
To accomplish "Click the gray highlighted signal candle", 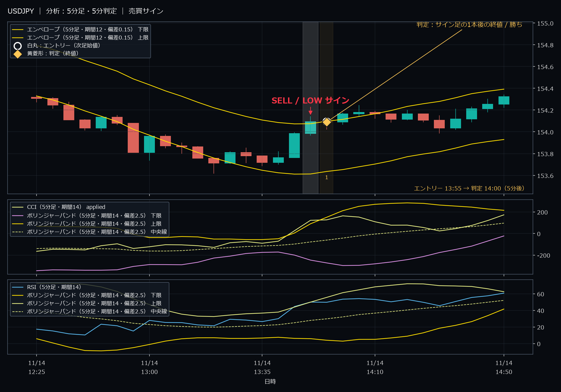I will click(x=310, y=127).
